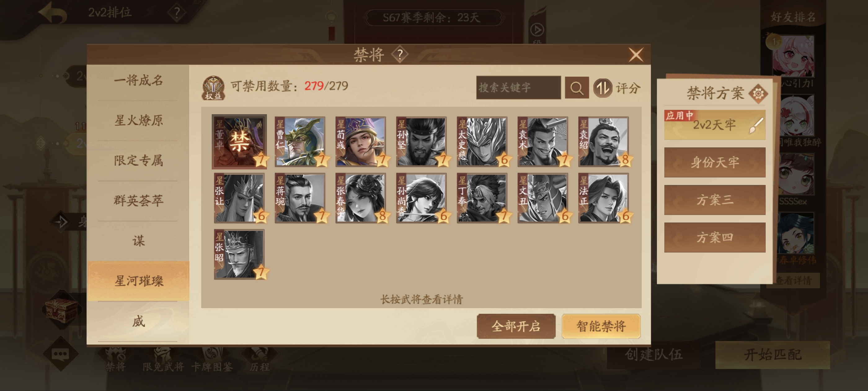The width and height of the screenshot is (868, 391).
Task: Open the 权益 privileges badge icon
Action: pyautogui.click(x=213, y=88)
